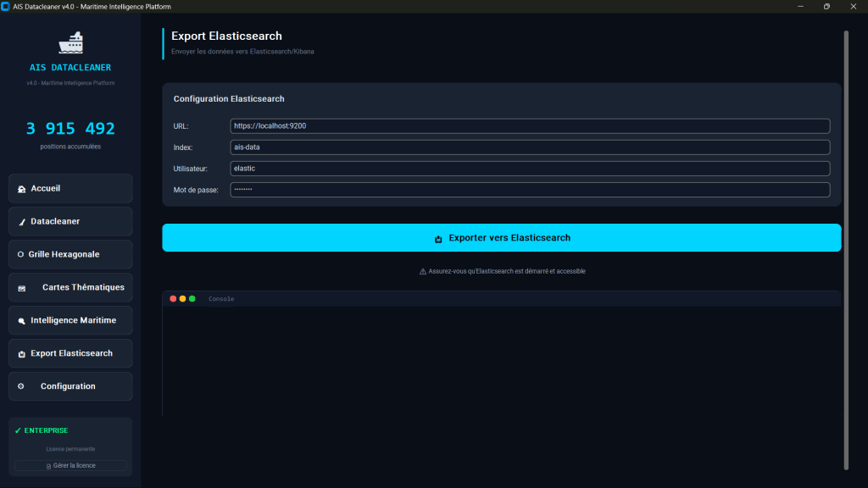This screenshot has height=488, width=868.
Task: Click the gear icon beside Configuration
Action: pos(21,386)
